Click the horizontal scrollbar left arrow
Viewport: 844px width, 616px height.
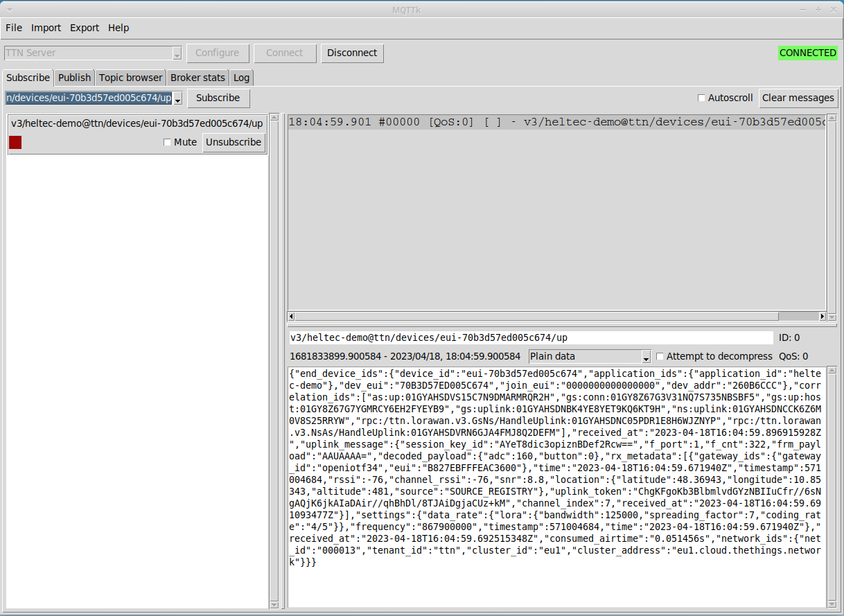(x=292, y=317)
